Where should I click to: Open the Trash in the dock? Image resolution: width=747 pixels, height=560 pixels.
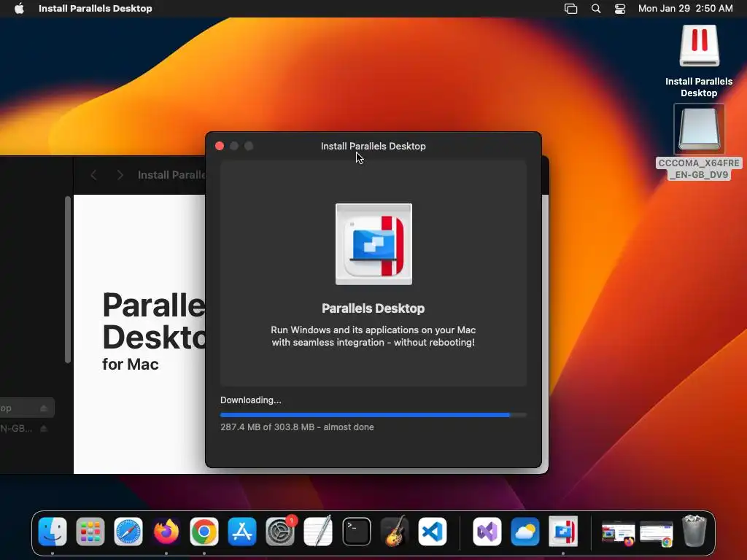pos(694,532)
